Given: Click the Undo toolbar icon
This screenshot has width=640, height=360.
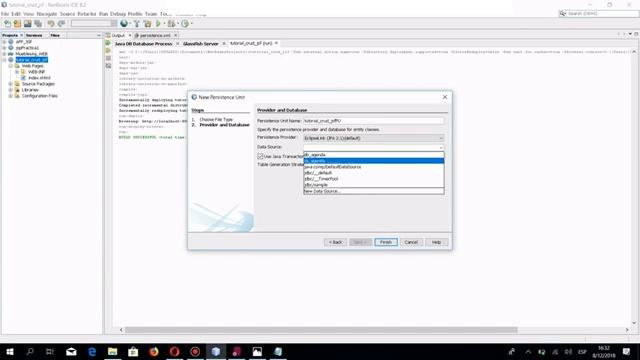Looking at the screenshot, I should click(x=51, y=24).
